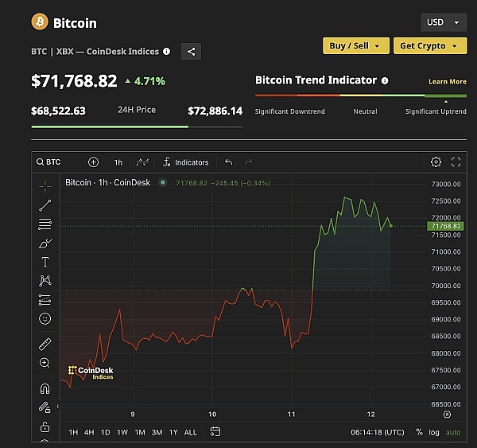Open the Indicators panel
The width and height of the screenshot is (477, 448).
[x=184, y=162]
